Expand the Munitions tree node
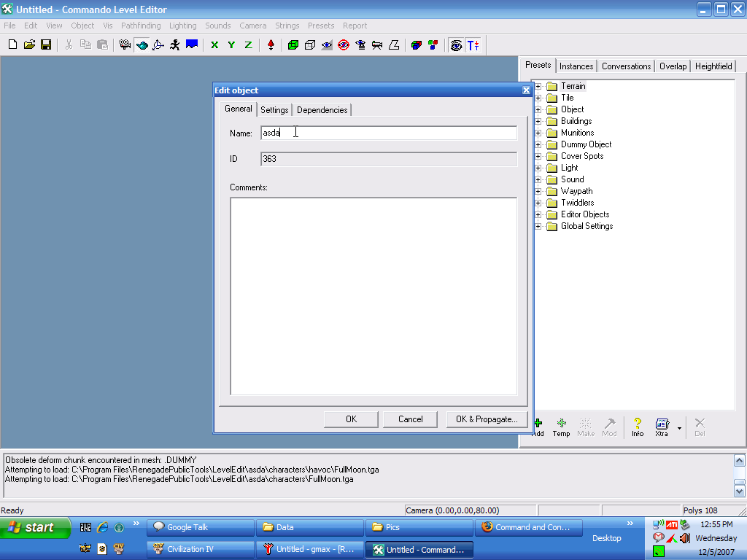The image size is (747, 560). tap(538, 133)
